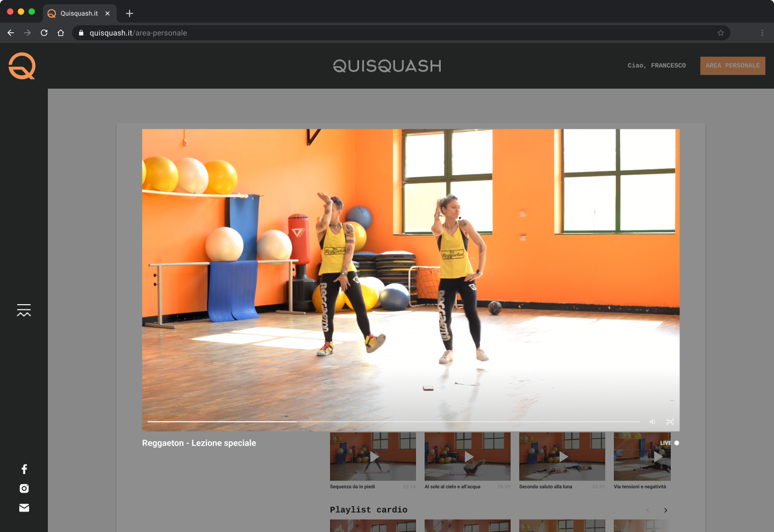Screen dimensions: 774x532
Task: Enter fullscreen mode on the video player
Action: [x=670, y=422]
